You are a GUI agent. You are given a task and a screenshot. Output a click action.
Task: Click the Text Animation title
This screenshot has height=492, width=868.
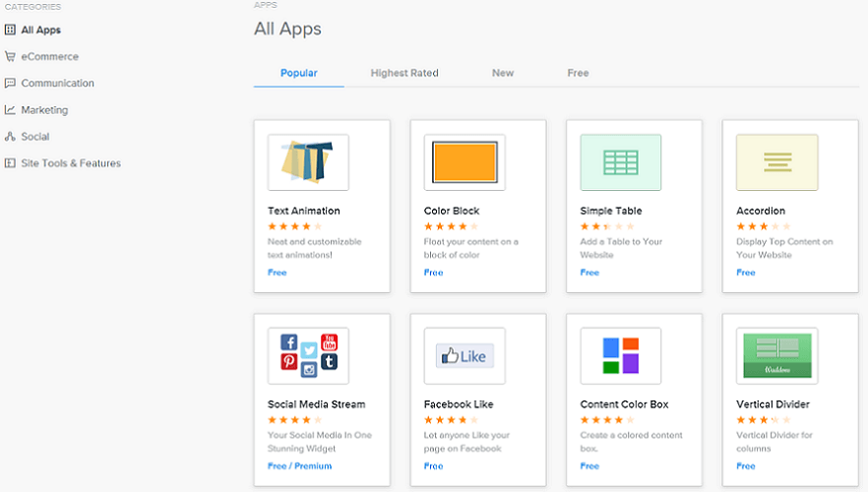click(304, 211)
